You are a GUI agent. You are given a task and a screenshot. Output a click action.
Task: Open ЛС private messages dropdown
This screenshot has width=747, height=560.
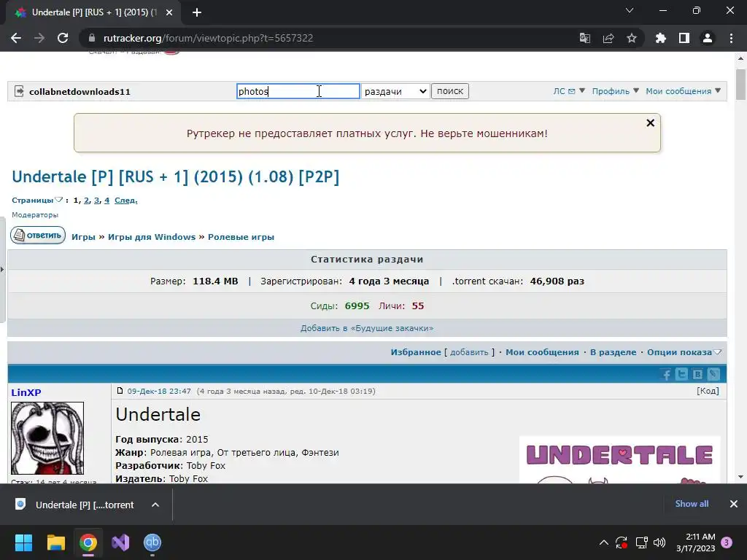[569, 91]
